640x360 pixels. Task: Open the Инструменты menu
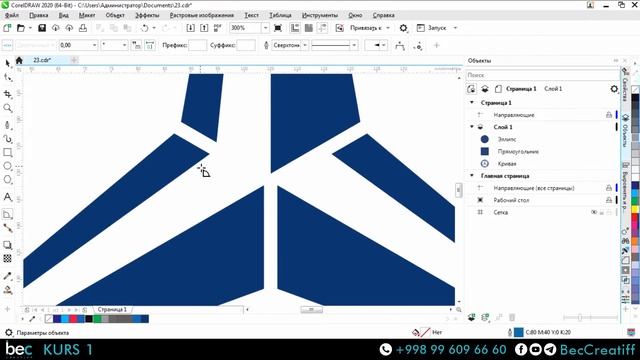pyautogui.click(x=320, y=15)
